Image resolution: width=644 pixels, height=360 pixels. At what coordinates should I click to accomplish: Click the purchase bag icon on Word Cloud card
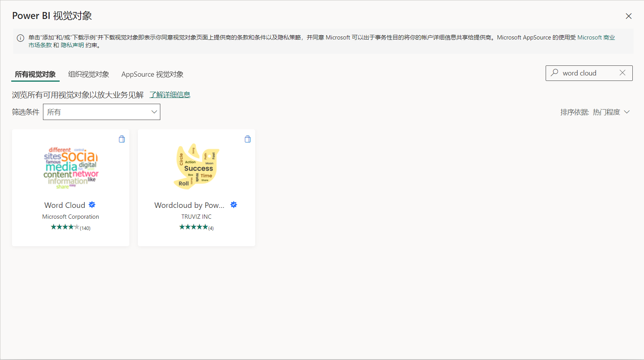[122, 139]
